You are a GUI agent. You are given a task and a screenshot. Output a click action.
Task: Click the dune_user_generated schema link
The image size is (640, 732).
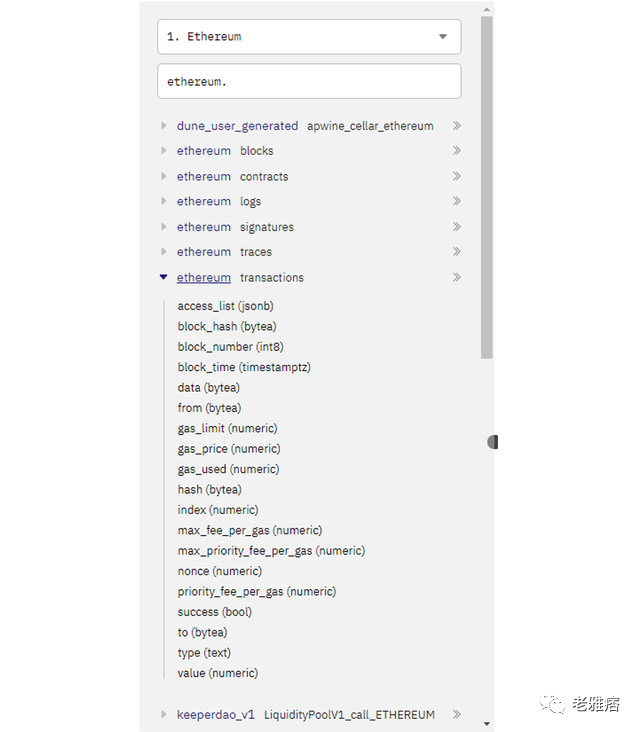pyautogui.click(x=237, y=126)
